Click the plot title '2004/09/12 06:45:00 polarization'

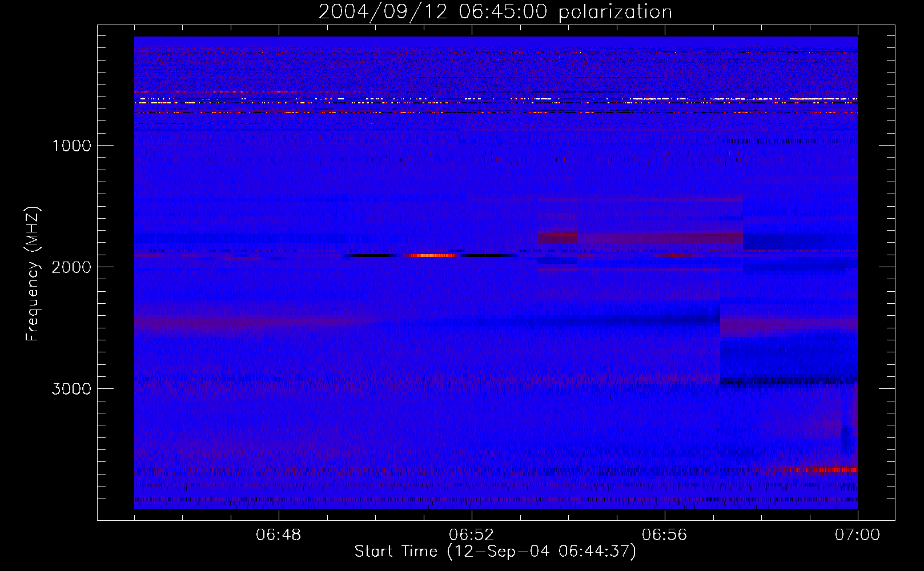(x=495, y=11)
